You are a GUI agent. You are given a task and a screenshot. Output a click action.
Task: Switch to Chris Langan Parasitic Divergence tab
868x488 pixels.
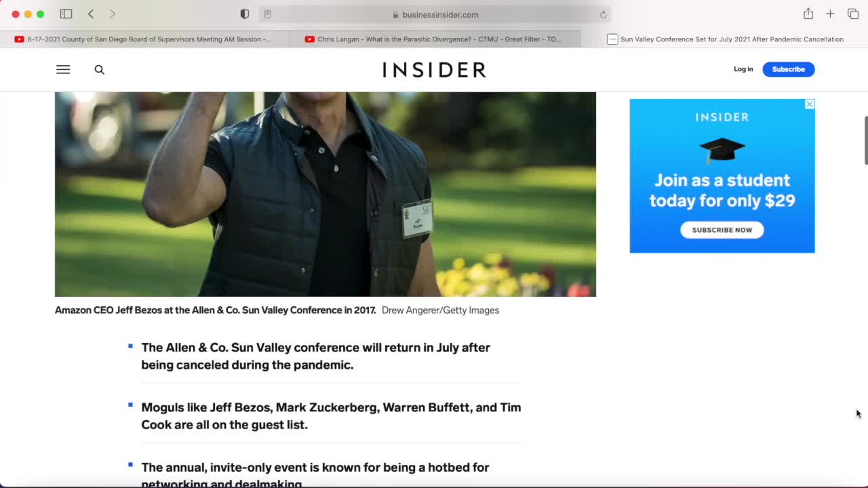pos(435,39)
